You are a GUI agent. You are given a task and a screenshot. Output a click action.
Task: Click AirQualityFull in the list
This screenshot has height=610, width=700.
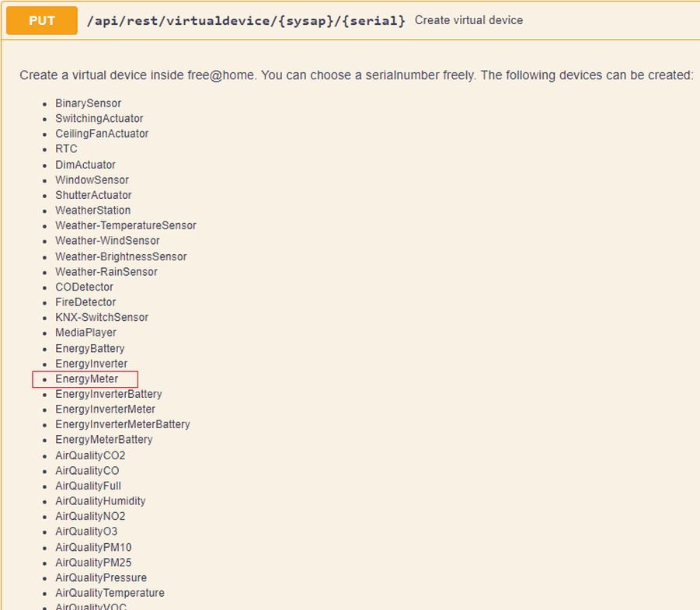(88, 486)
